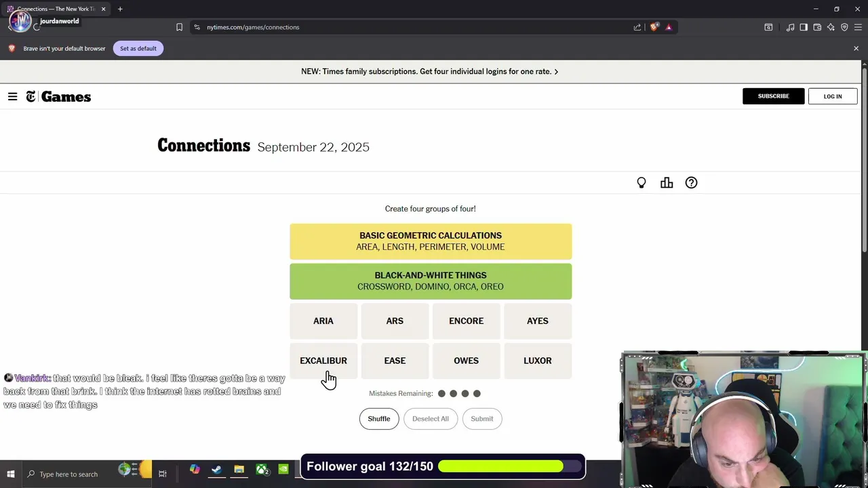Click the Brave Rewards triangle icon
868x488 pixels.
click(669, 27)
